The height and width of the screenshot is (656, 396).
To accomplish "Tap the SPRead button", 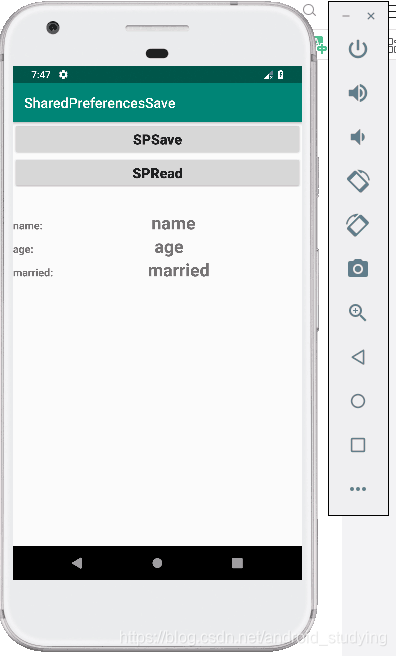I will click(157, 173).
